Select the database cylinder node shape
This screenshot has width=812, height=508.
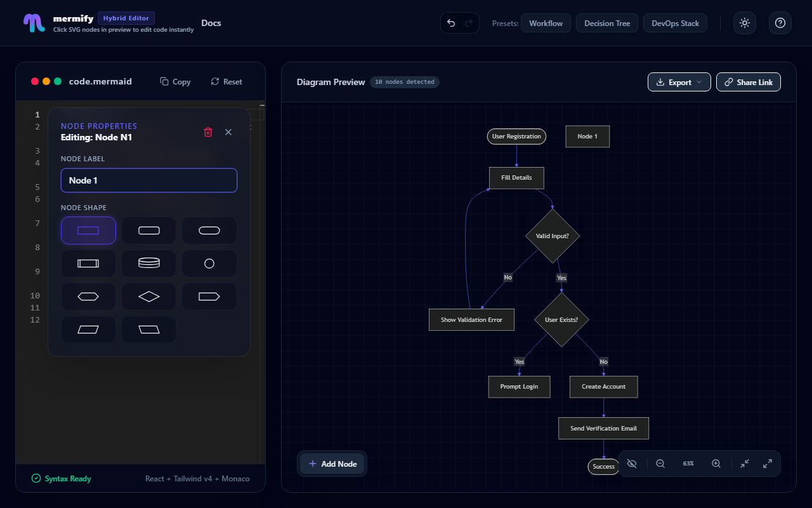pyautogui.click(x=149, y=264)
